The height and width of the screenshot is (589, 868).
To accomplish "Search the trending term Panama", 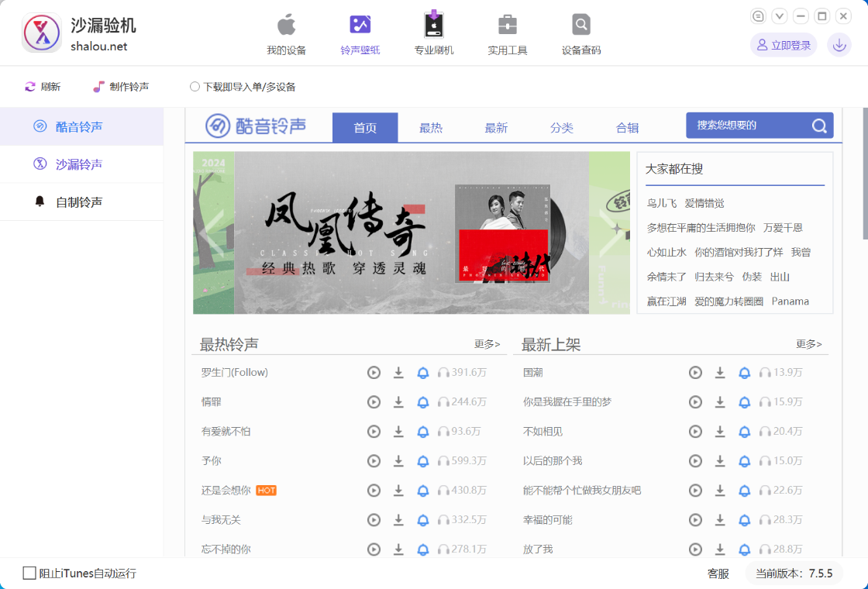I will coord(790,301).
